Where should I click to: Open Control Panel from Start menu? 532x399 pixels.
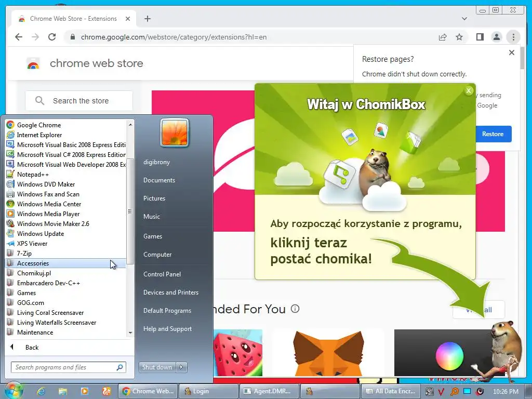pyautogui.click(x=162, y=274)
